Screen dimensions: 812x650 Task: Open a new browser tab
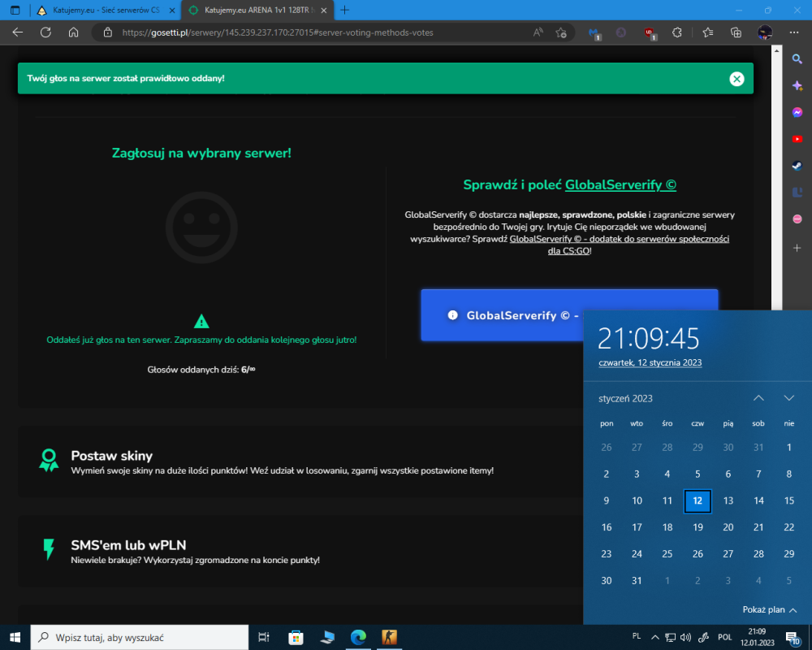click(x=345, y=10)
